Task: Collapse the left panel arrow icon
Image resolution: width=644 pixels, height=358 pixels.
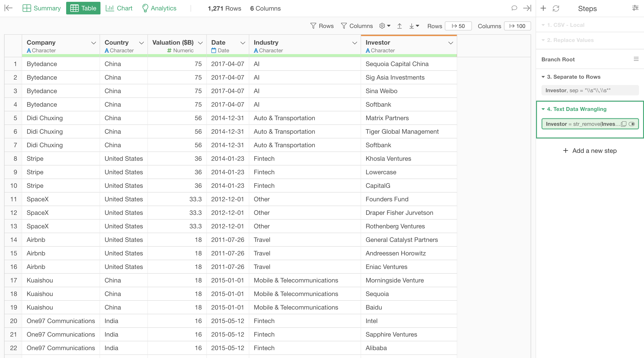Action: tap(9, 8)
